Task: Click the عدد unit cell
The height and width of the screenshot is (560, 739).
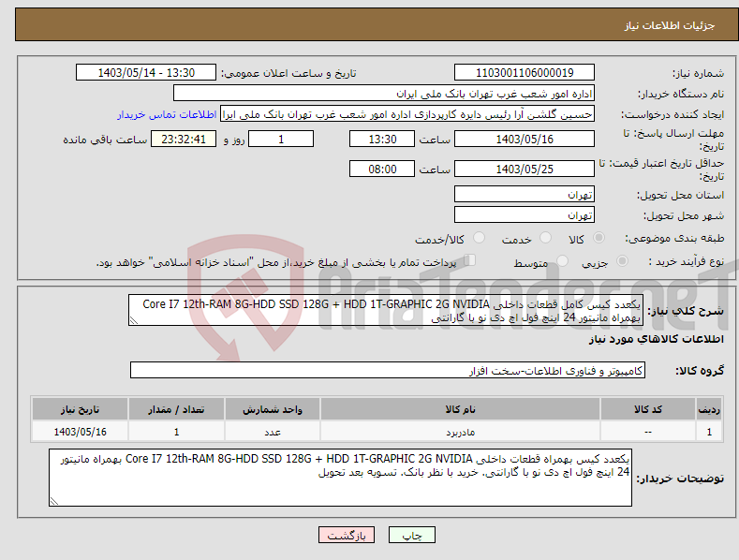Action: (273, 432)
